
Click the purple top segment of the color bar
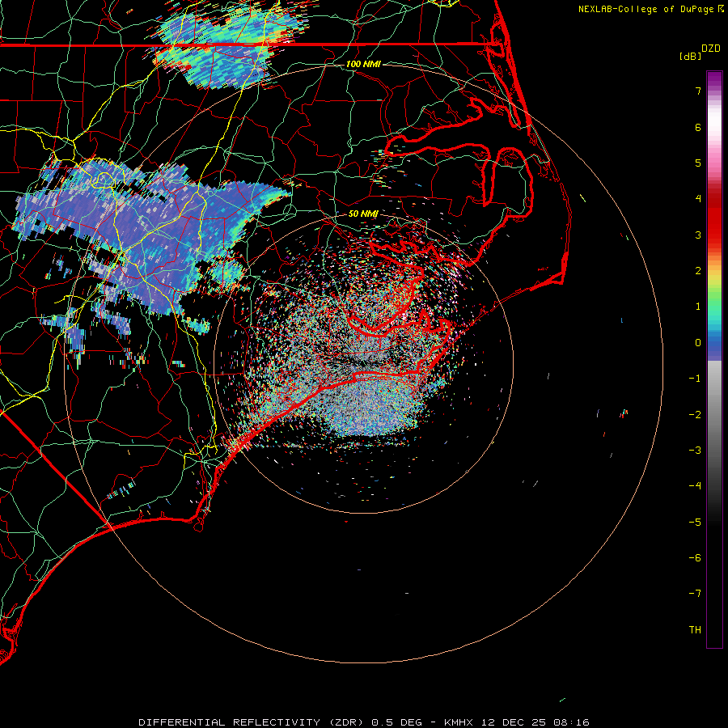pos(714,79)
